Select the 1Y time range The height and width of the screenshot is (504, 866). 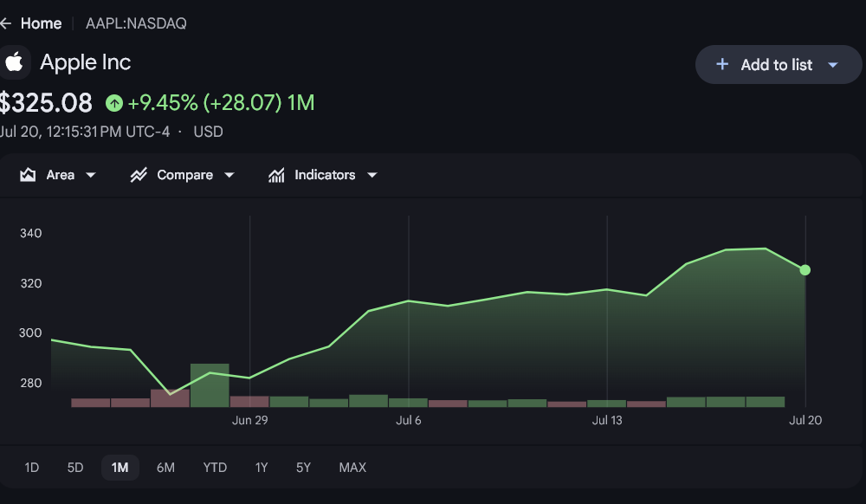[x=262, y=468]
